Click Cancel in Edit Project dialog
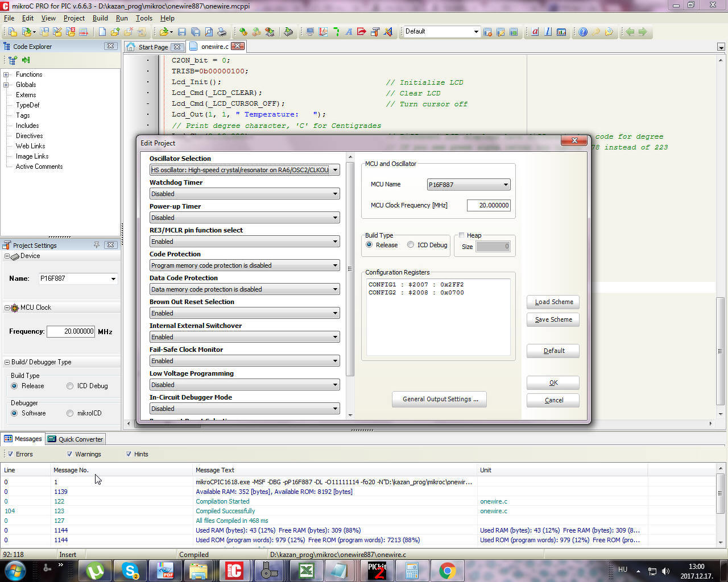Image resolution: width=728 pixels, height=582 pixels. (553, 400)
